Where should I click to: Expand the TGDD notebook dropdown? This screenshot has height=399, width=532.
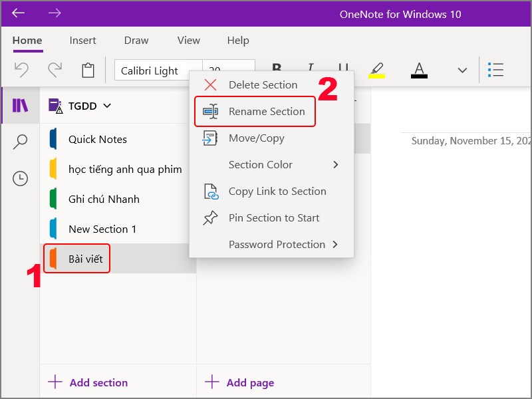pyautogui.click(x=107, y=106)
